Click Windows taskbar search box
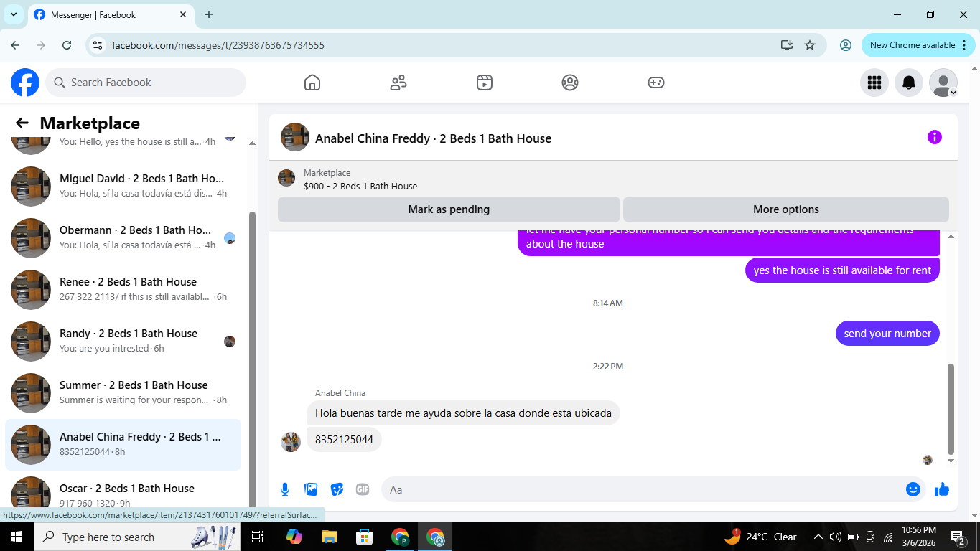Screen dimensions: 980x551 point(138,537)
